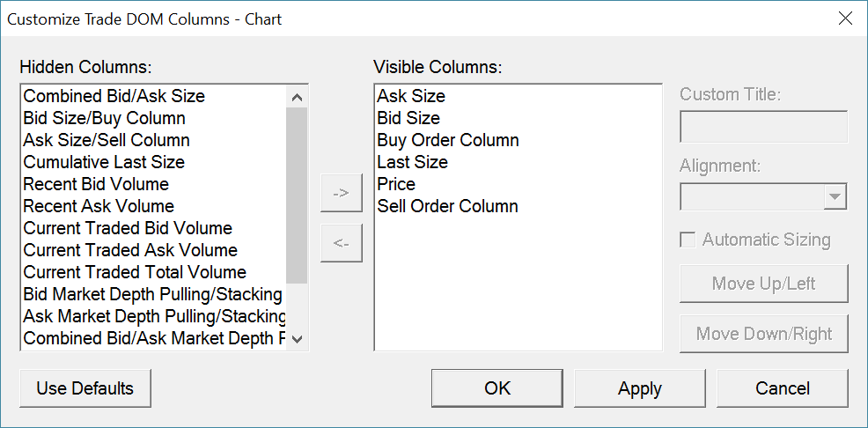The width and height of the screenshot is (868, 428).
Task: Select Current Traded Total Volume item
Action: pos(135,272)
